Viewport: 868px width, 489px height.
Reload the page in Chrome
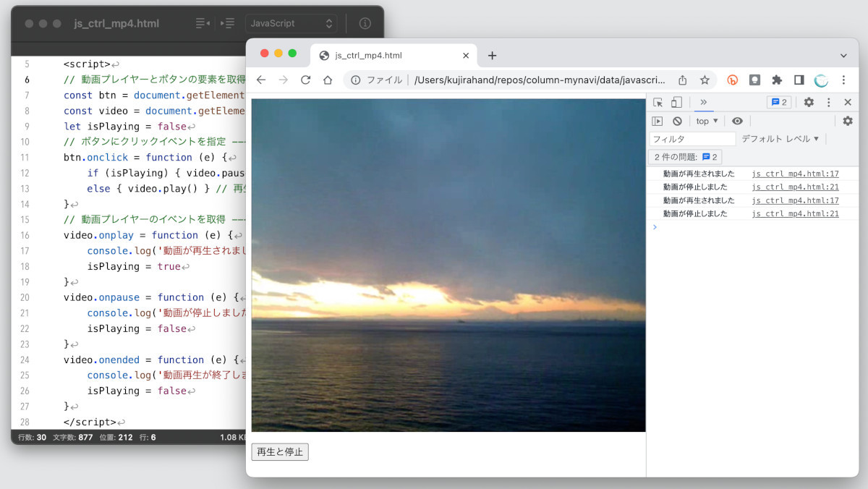coord(305,80)
